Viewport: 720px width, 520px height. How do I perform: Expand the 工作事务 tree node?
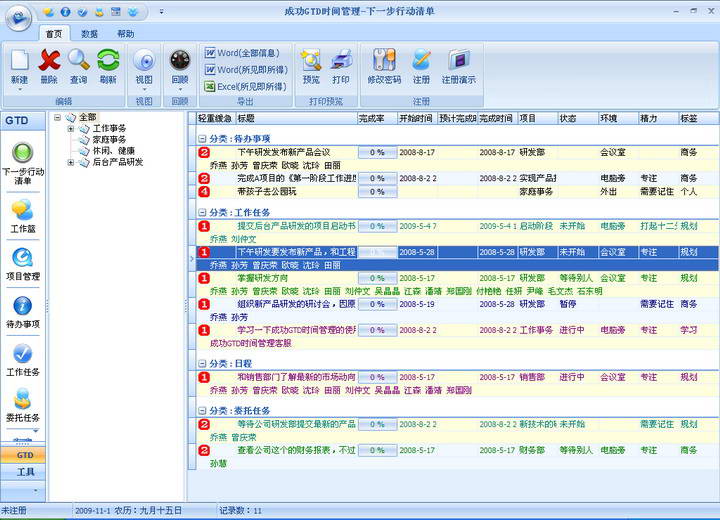[x=71, y=128]
